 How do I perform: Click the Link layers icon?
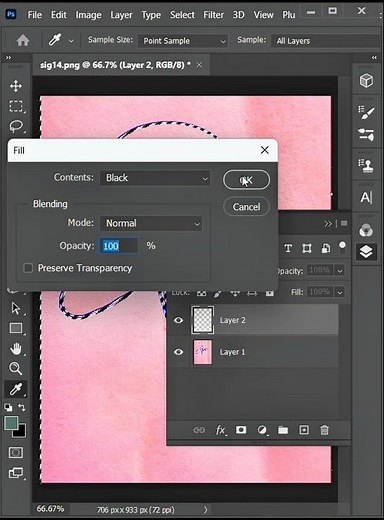[199, 430]
